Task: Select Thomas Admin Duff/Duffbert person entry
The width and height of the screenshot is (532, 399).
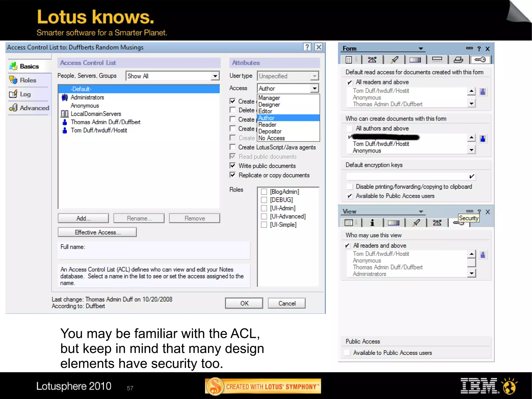Action: point(105,122)
